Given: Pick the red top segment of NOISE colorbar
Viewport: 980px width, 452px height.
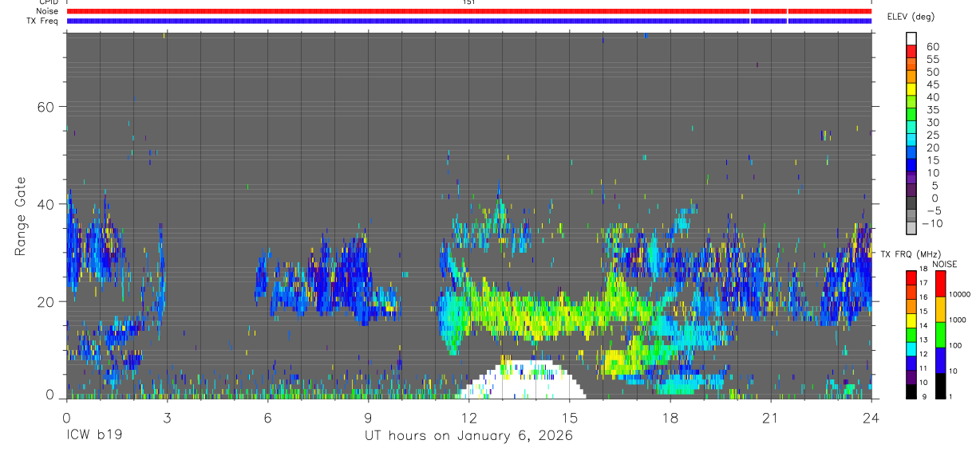Looking at the screenshot, I should [x=940, y=284].
